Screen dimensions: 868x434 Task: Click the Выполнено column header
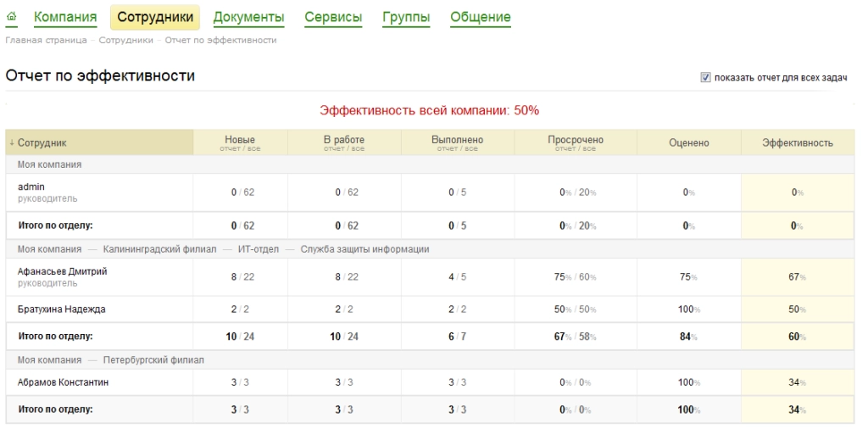point(457,140)
